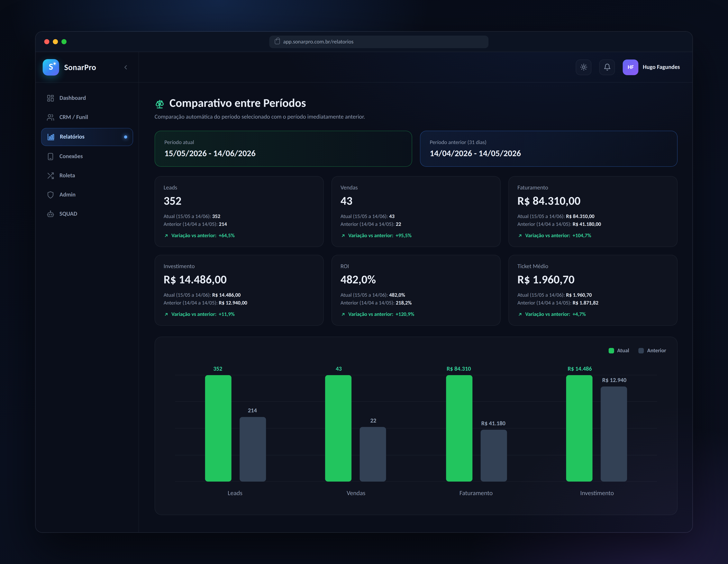This screenshot has height=564, width=728.
Task: Open Roleta menu item
Action: (87, 176)
